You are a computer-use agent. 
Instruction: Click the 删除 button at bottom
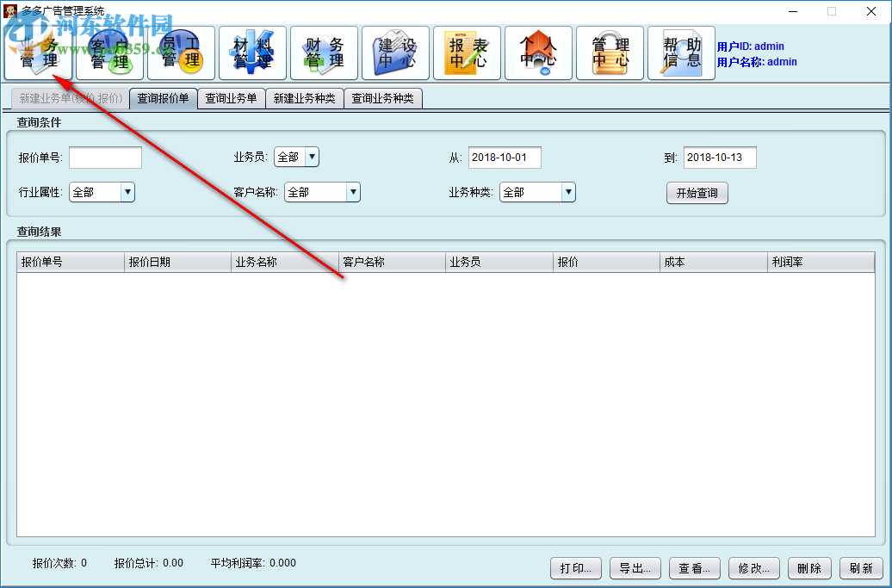(809, 568)
